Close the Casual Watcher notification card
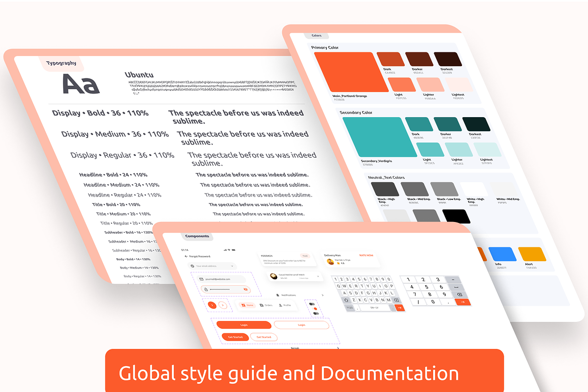The image size is (588, 392). point(318,276)
